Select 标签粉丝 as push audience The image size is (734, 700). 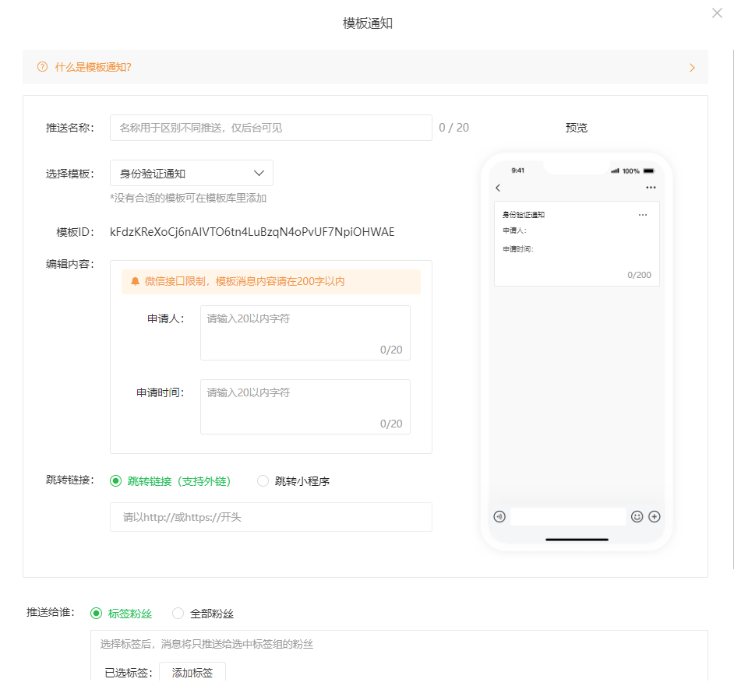pyautogui.click(x=97, y=614)
